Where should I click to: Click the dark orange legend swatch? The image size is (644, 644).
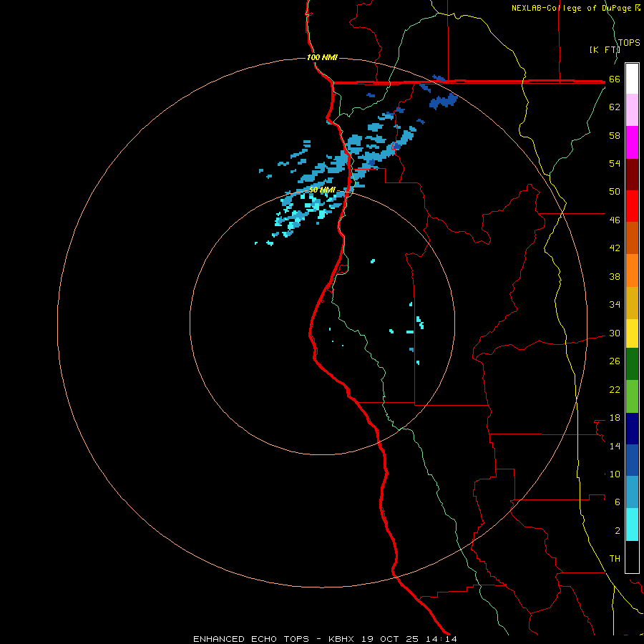click(x=632, y=238)
